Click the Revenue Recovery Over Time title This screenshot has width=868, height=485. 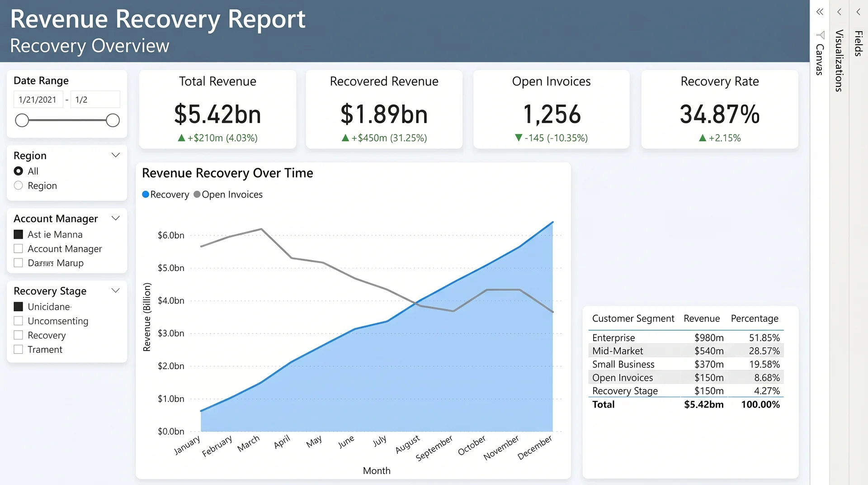(x=227, y=173)
